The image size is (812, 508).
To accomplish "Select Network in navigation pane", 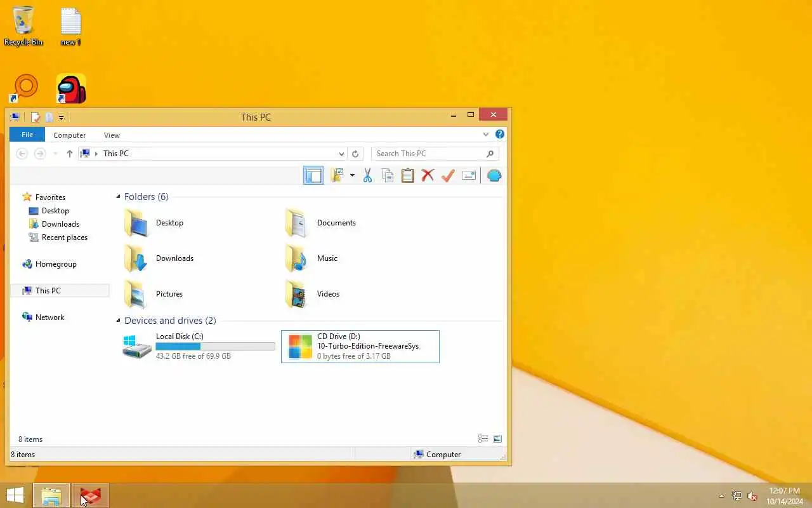I will [50, 317].
